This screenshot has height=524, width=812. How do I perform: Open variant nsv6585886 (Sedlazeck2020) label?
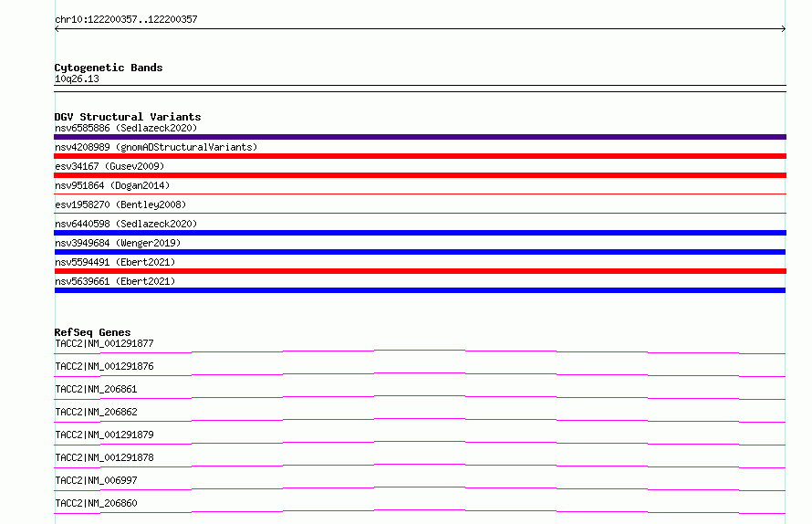point(126,128)
